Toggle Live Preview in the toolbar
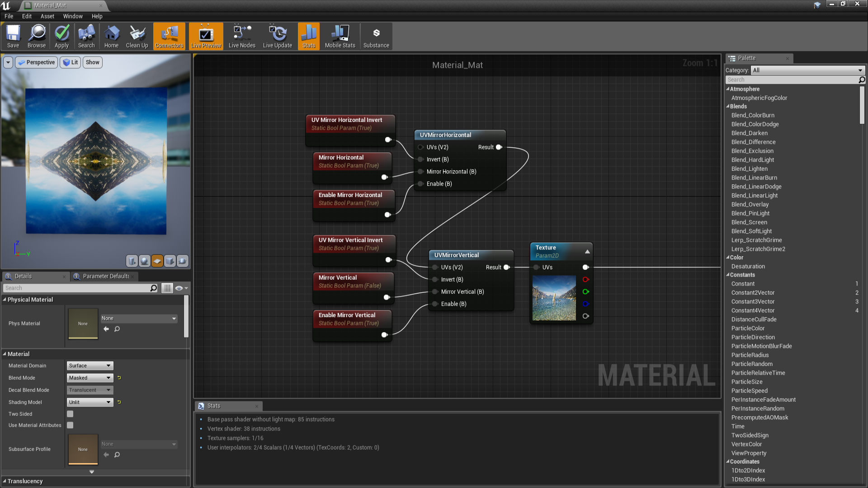Viewport: 868px width, 488px height. 206,36
